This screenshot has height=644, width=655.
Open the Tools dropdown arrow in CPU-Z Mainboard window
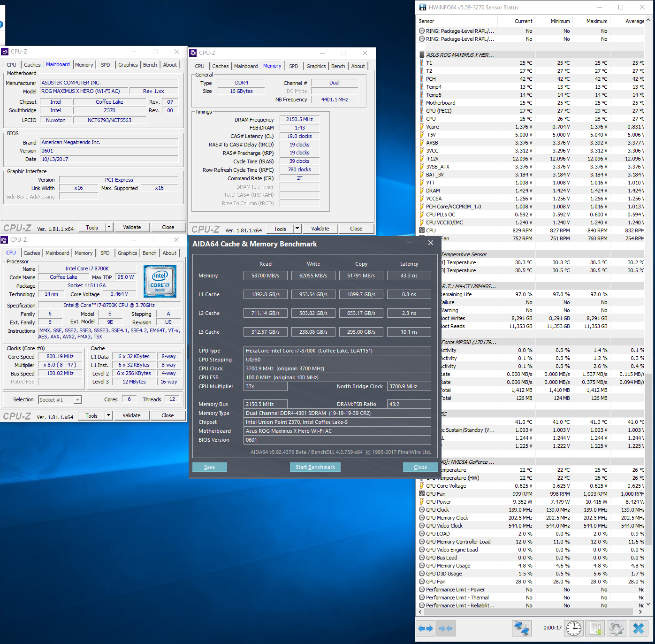click(109, 227)
